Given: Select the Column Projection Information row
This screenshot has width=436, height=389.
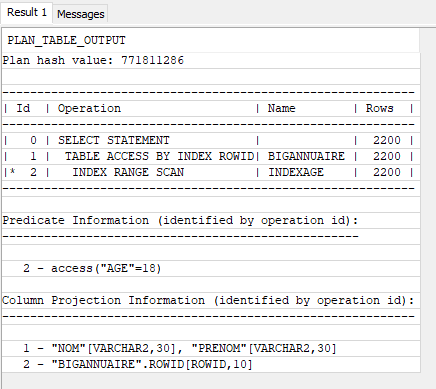Looking at the screenshot, I should (x=211, y=301).
